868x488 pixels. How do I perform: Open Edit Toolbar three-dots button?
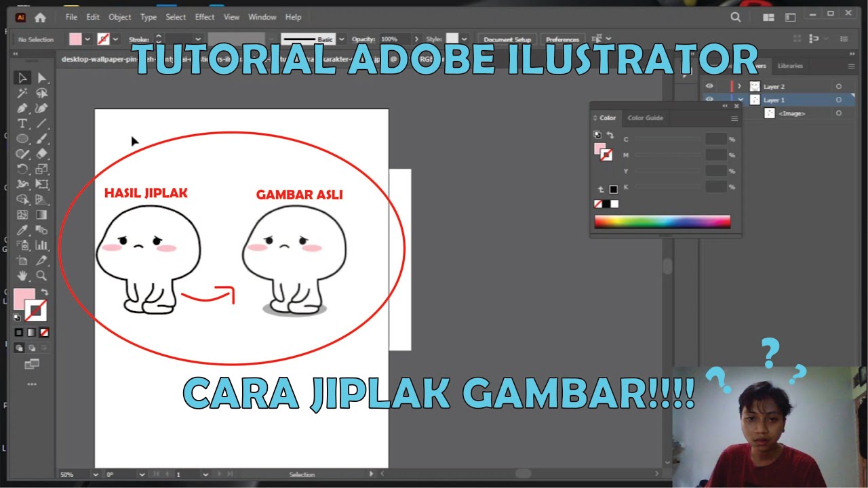point(32,384)
